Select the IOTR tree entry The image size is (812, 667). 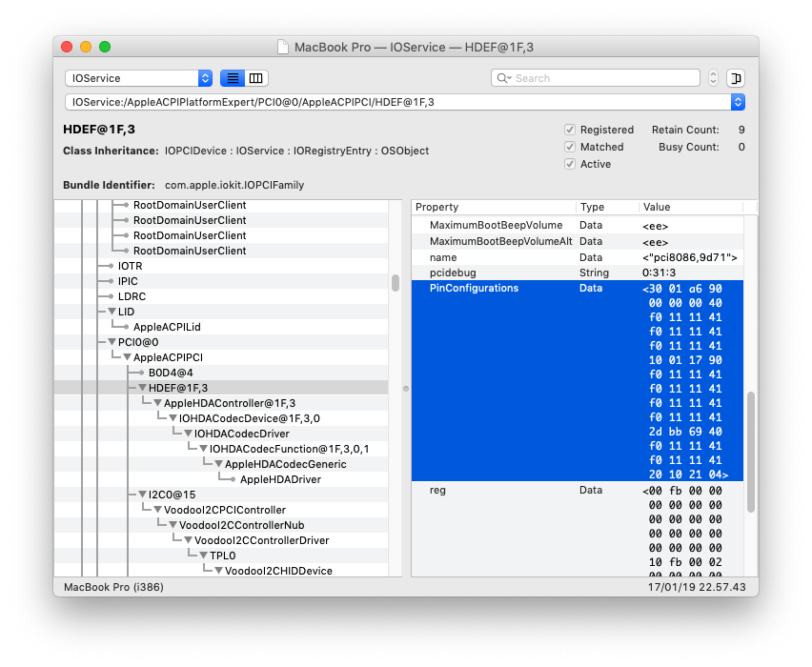tap(130, 266)
